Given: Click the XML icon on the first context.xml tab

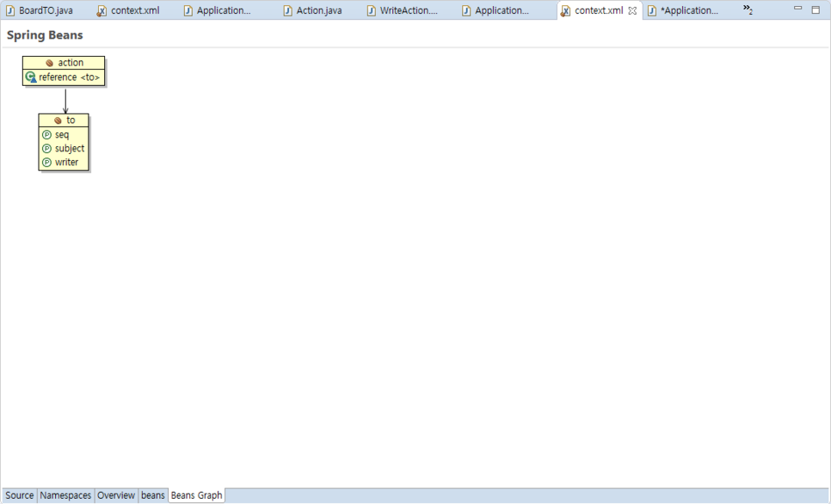Looking at the screenshot, I should tap(102, 11).
